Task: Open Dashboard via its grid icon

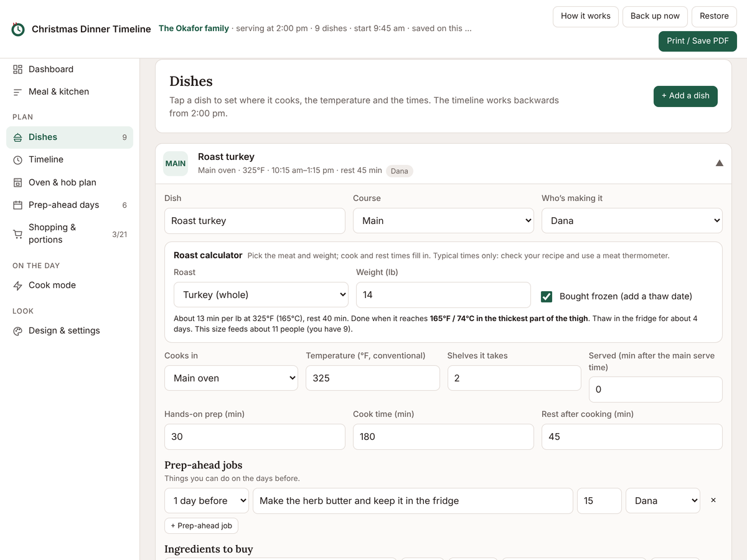Action: coord(17,69)
